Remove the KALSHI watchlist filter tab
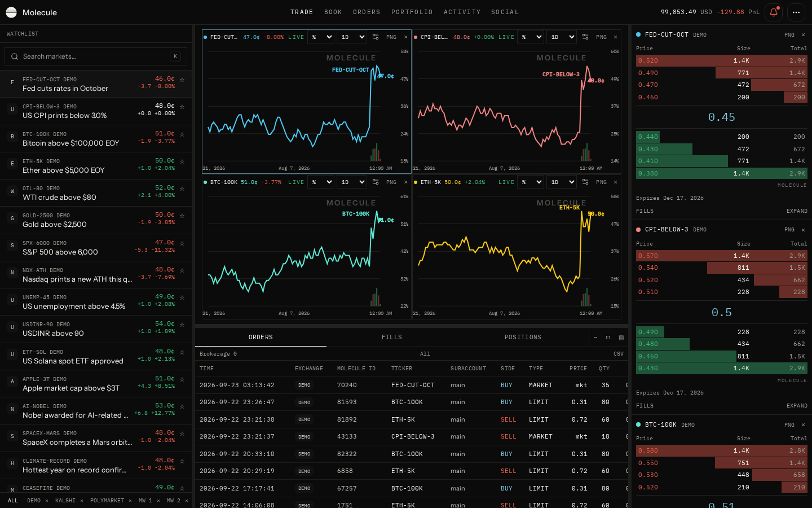The height and width of the screenshot is (508, 812). (x=81, y=501)
